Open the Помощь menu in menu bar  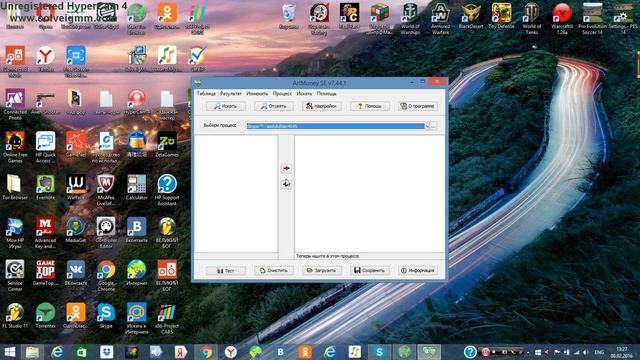tap(327, 93)
